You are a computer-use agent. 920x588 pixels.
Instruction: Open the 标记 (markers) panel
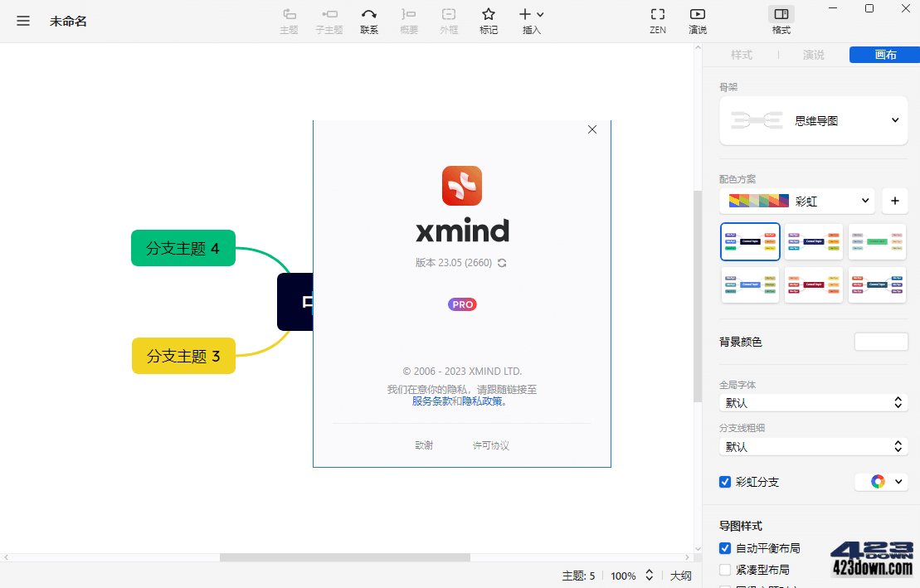488,21
